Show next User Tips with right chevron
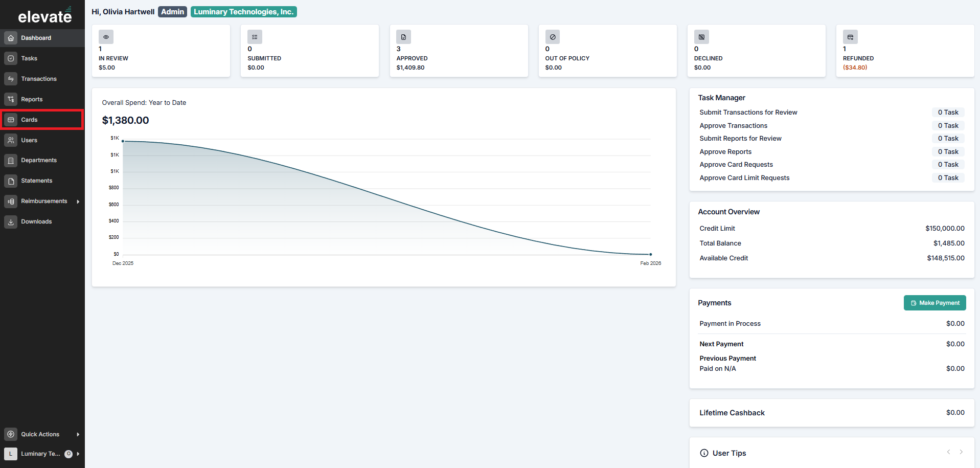 tap(961, 452)
